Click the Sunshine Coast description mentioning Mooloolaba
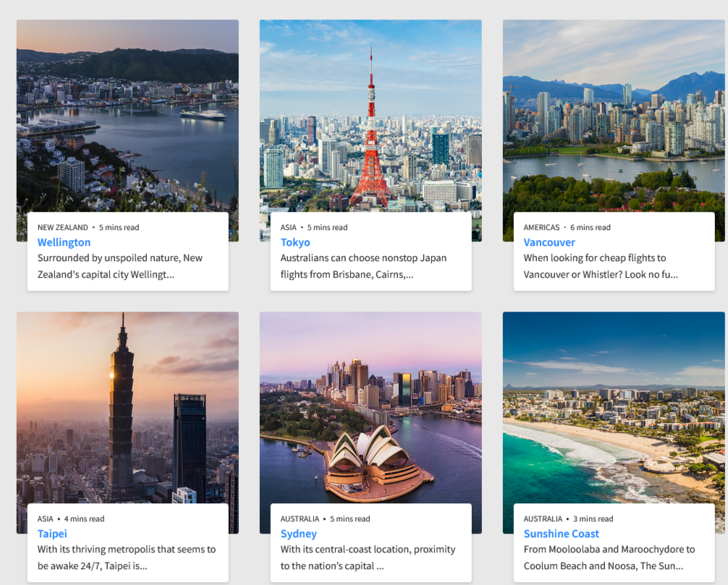The width and height of the screenshot is (728, 585). click(609, 558)
